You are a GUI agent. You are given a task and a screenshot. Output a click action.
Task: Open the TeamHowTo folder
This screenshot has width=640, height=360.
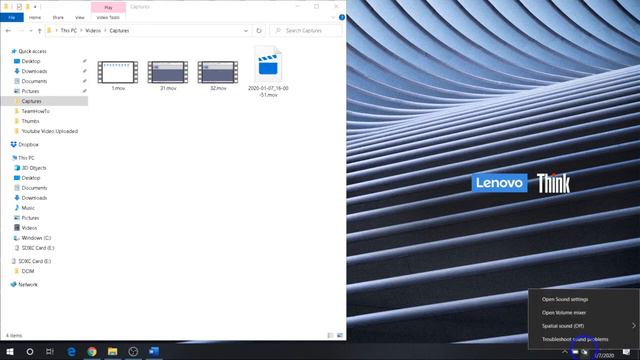coord(36,111)
